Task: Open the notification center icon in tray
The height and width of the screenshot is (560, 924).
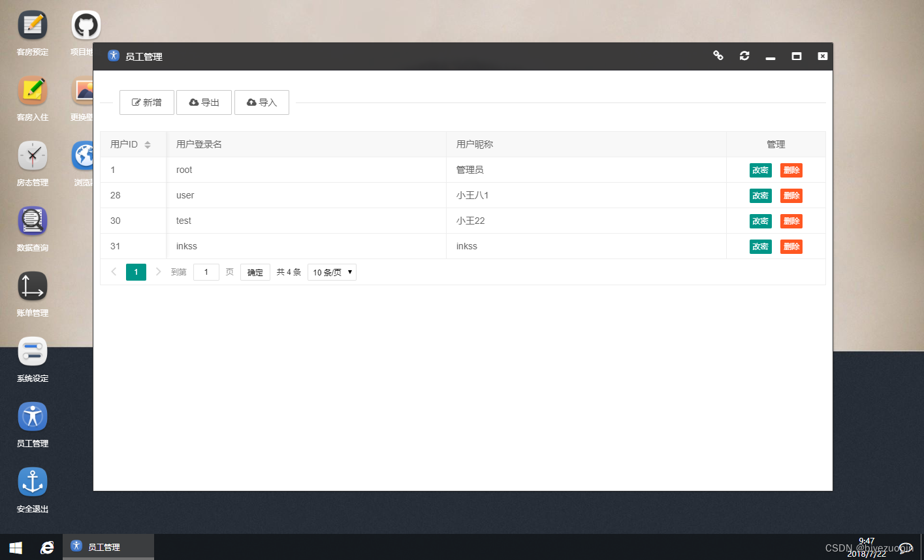Action: (x=906, y=548)
